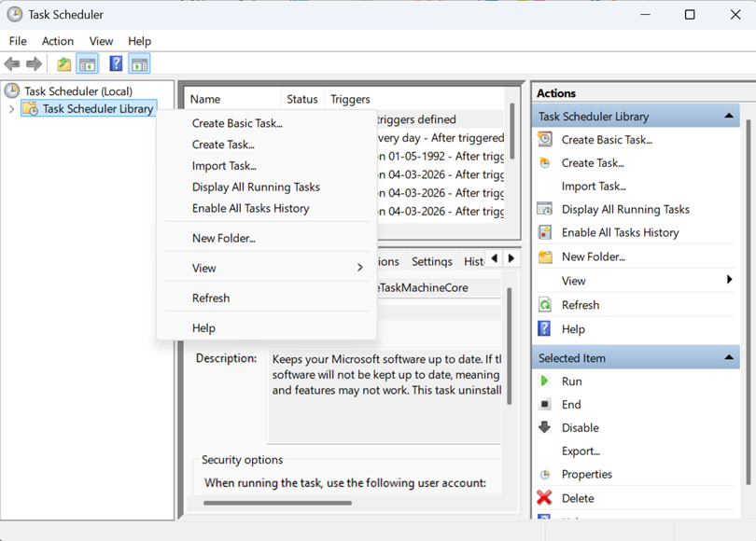Toggle the Show/Hide Console Tree toolbar icon
756x541 pixels.
click(x=88, y=64)
